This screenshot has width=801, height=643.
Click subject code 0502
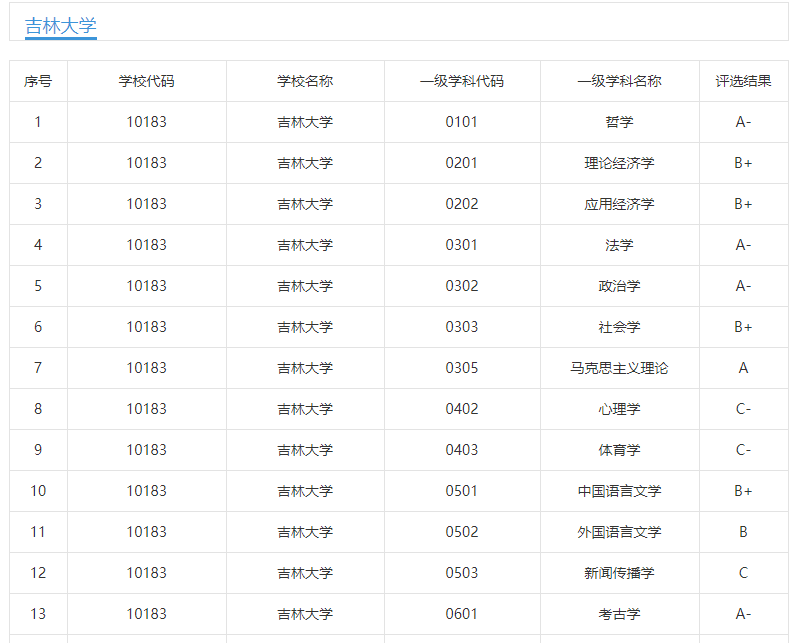pyautogui.click(x=462, y=532)
